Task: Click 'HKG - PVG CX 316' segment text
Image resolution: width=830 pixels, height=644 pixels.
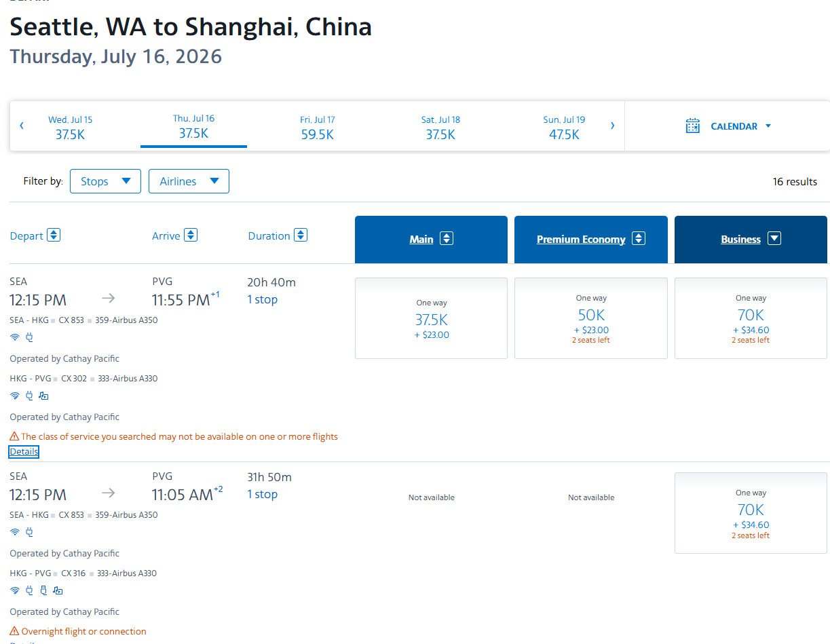Action: [x=48, y=573]
